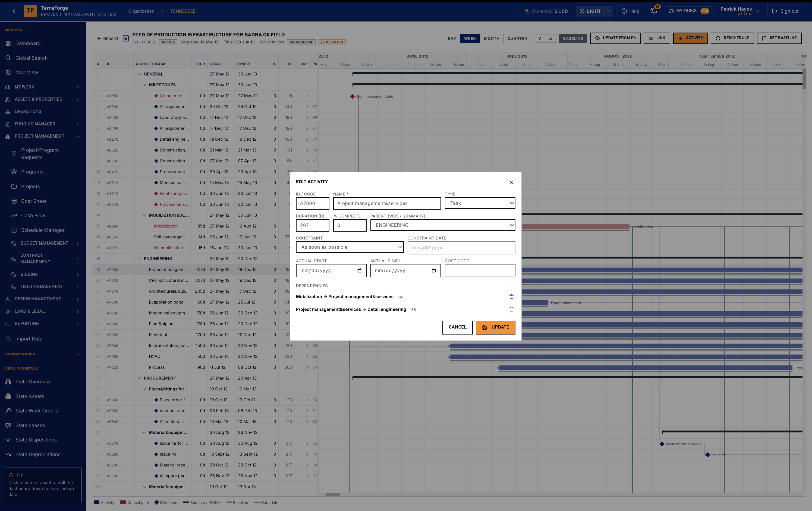Image resolution: width=812 pixels, height=511 pixels.
Task: Close the Edit Activity dialog
Action: [511, 182]
